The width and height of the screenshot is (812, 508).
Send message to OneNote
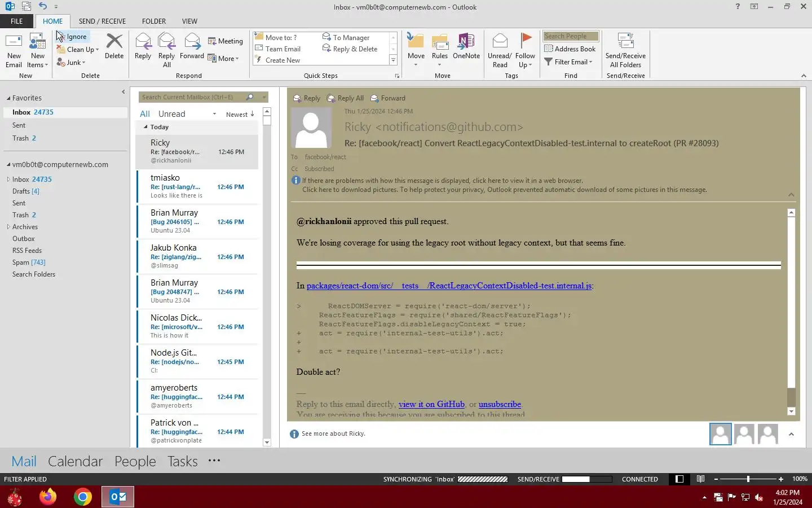(466, 46)
